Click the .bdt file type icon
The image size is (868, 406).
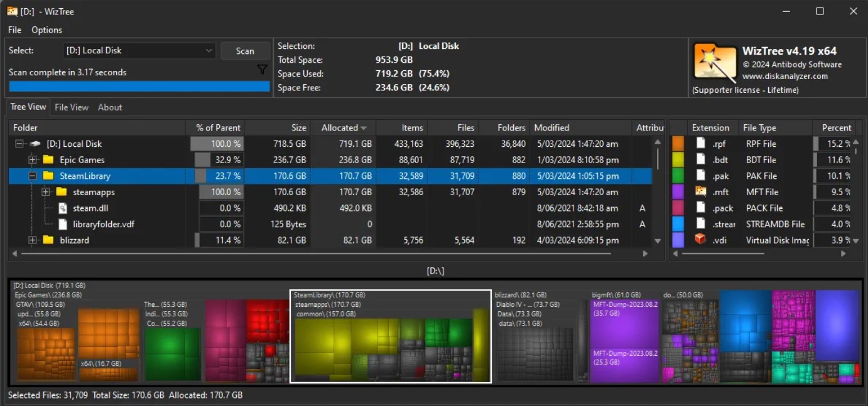tap(700, 160)
